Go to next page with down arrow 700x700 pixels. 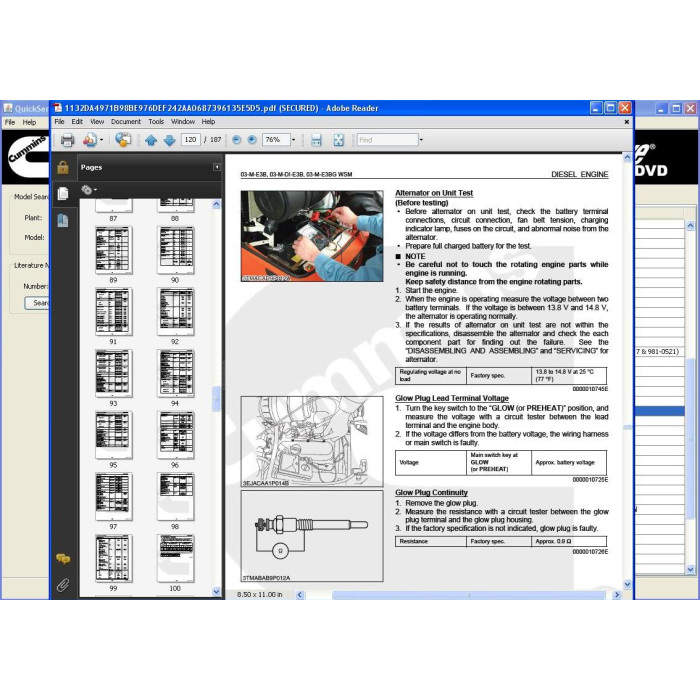point(170,140)
